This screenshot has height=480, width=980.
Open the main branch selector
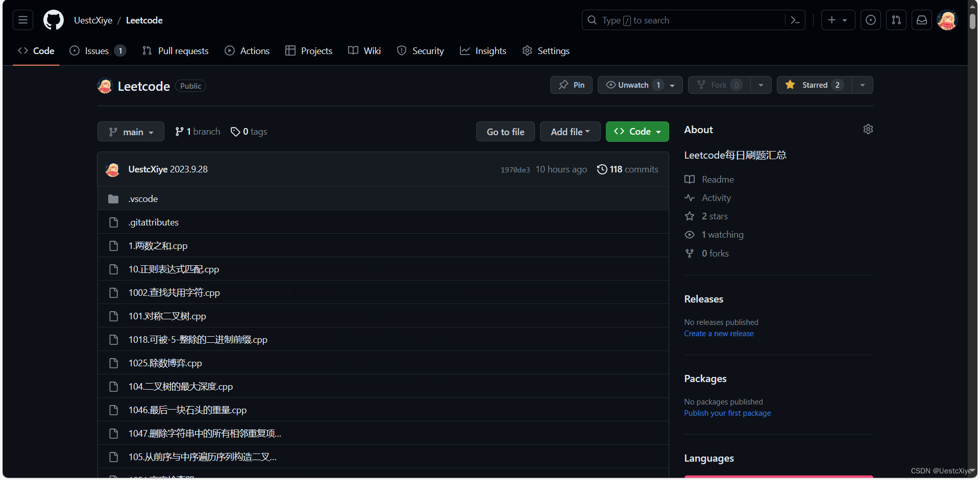[131, 132]
